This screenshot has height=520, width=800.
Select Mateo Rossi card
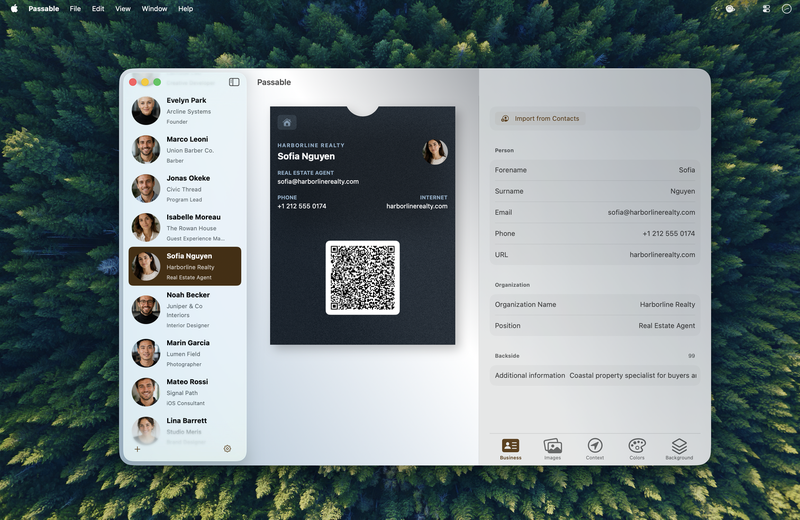coord(185,392)
